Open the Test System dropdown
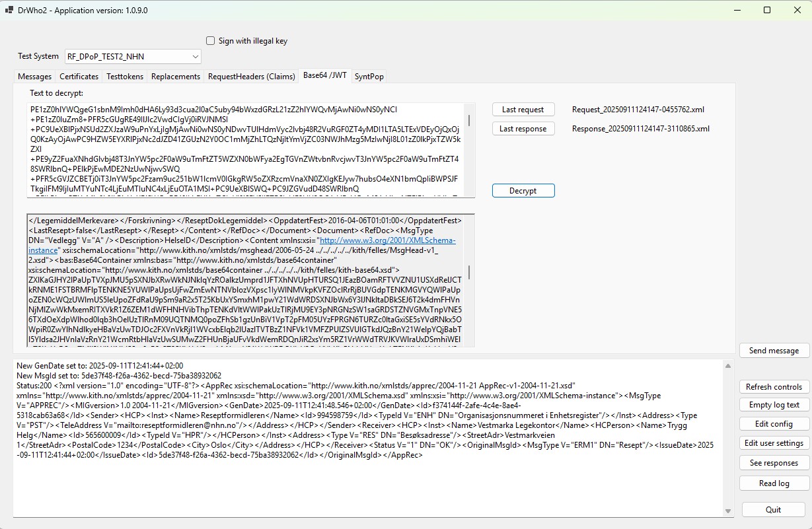The width and height of the screenshot is (812, 529). click(x=194, y=56)
